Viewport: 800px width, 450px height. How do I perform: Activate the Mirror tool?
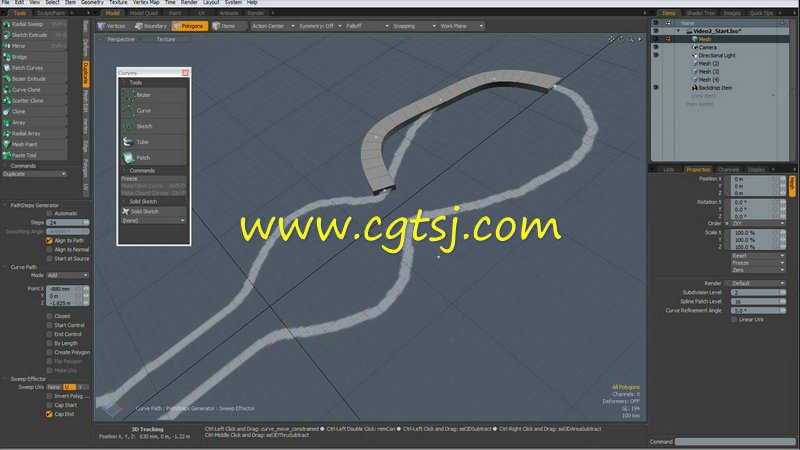pyautogui.click(x=34, y=46)
